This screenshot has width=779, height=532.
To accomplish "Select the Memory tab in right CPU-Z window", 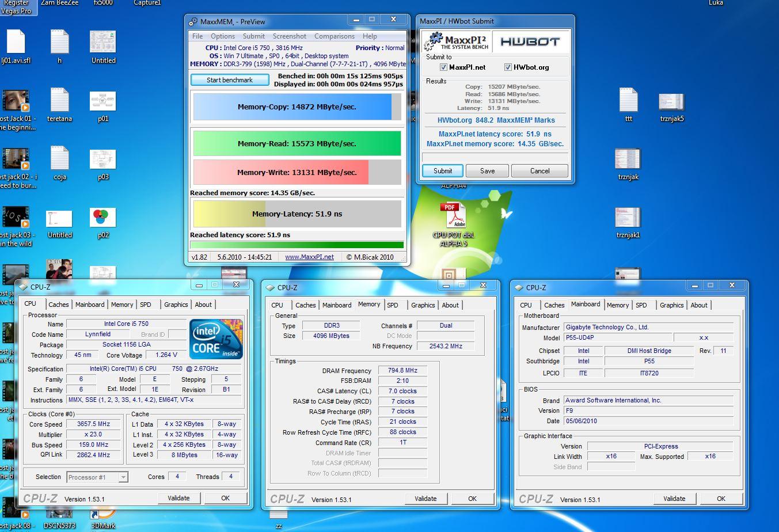I will (617, 305).
